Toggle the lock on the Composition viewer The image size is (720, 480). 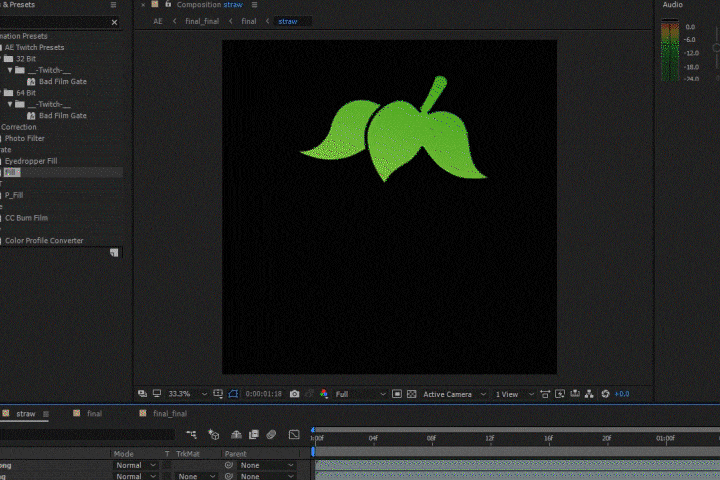click(x=168, y=4)
